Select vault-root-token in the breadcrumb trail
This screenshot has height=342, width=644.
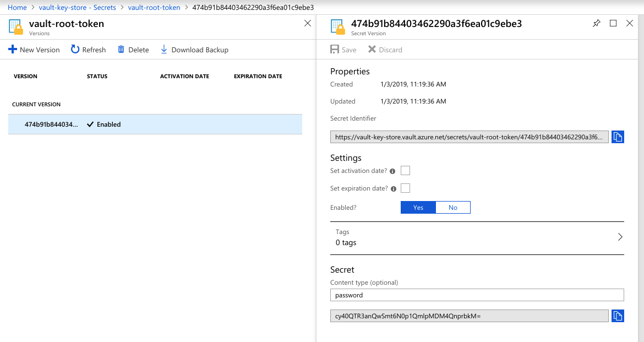[154, 7]
